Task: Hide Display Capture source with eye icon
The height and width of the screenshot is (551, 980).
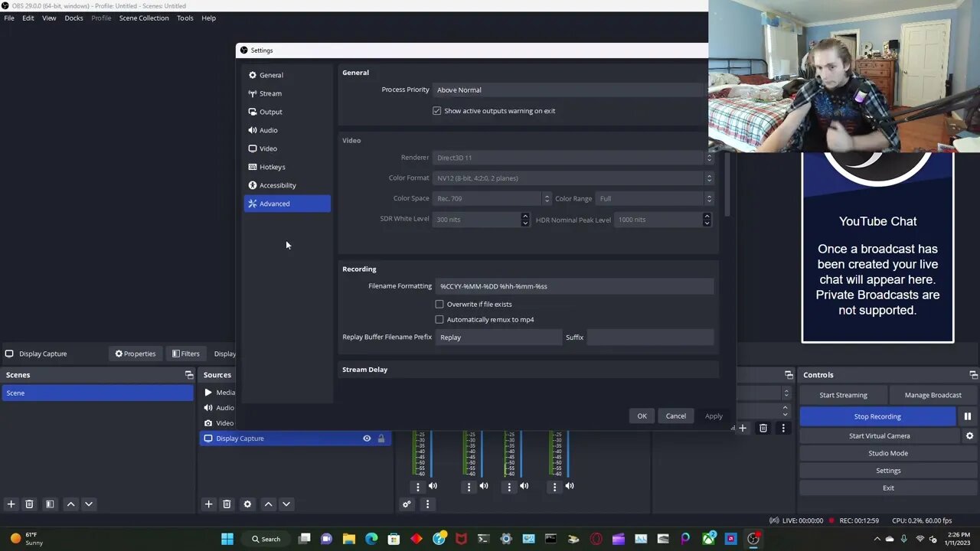Action: tap(367, 439)
